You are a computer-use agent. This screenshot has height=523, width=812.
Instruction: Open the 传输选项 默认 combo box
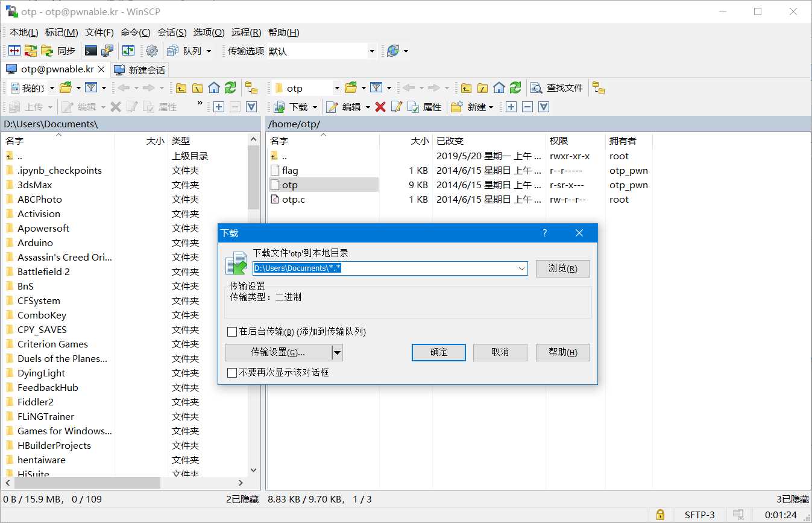pos(322,51)
